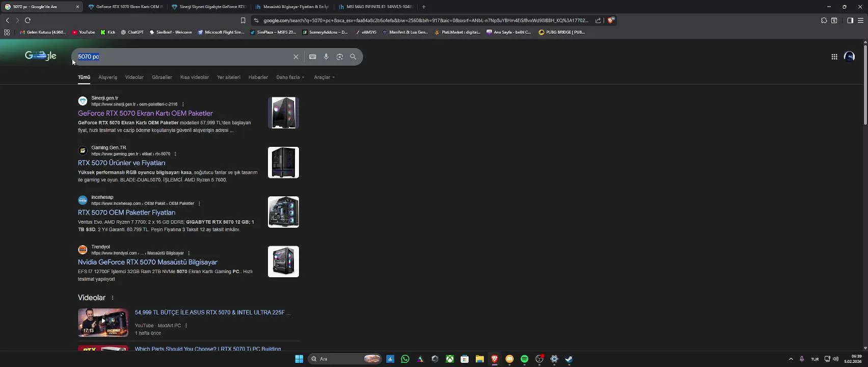868x367 pixels.
Task: Open more options for the Sinerji.gen.tr result
Action: click(x=183, y=104)
